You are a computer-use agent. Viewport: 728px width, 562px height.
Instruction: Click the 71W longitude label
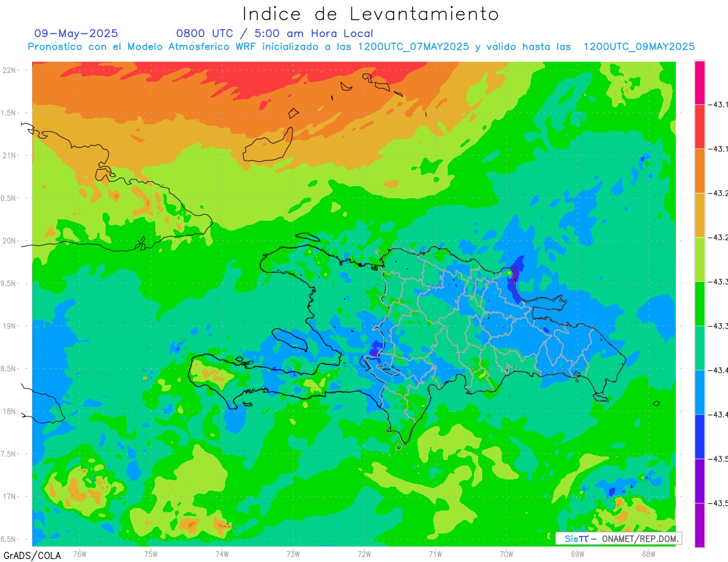pyautogui.click(x=435, y=554)
